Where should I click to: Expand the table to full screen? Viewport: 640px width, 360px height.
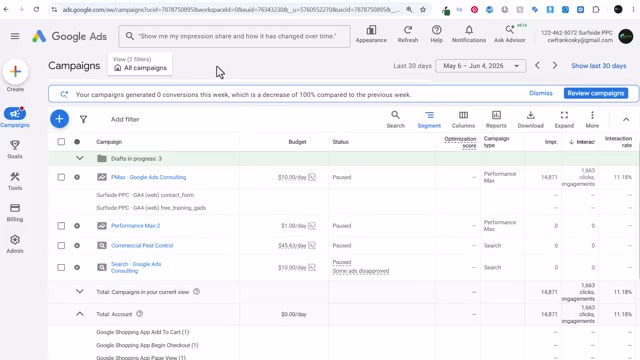click(x=564, y=119)
